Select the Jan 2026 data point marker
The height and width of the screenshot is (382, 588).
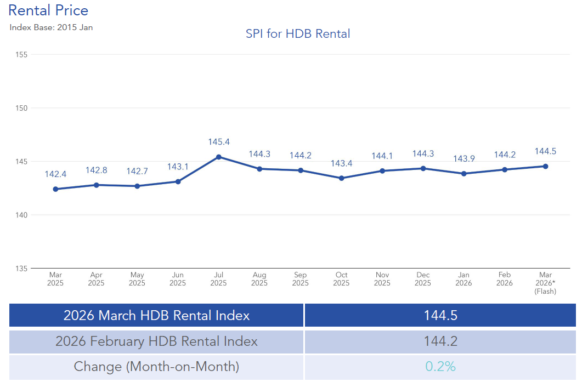point(464,174)
